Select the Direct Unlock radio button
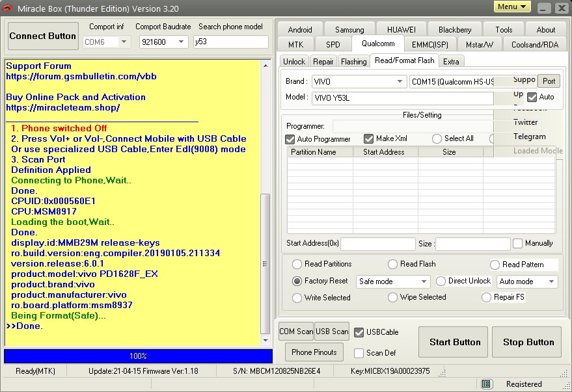Image resolution: width=572 pixels, height=392 pixels. tap(441, 281)
